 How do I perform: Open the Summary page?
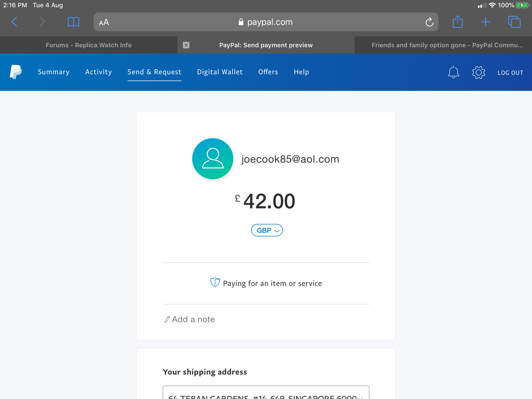(x=54, y=72)
